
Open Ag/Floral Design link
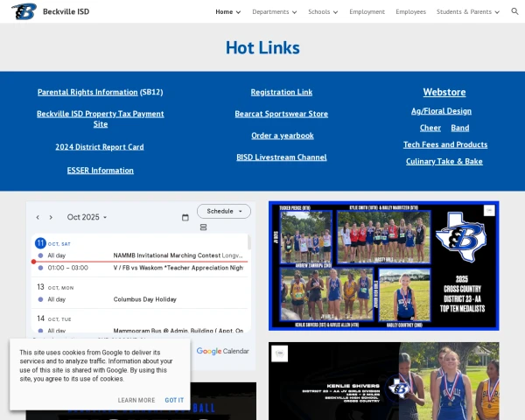coord(441,111)
